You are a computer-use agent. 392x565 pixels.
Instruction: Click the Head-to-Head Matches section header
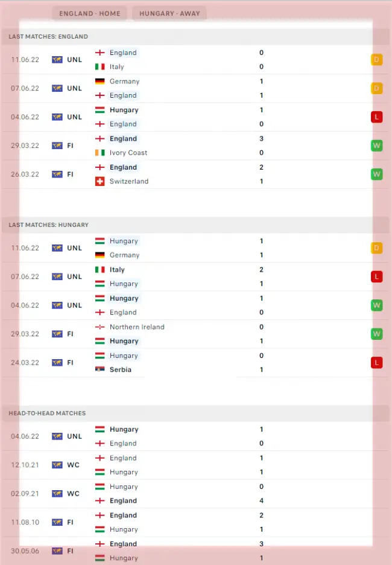coord(47,413)
